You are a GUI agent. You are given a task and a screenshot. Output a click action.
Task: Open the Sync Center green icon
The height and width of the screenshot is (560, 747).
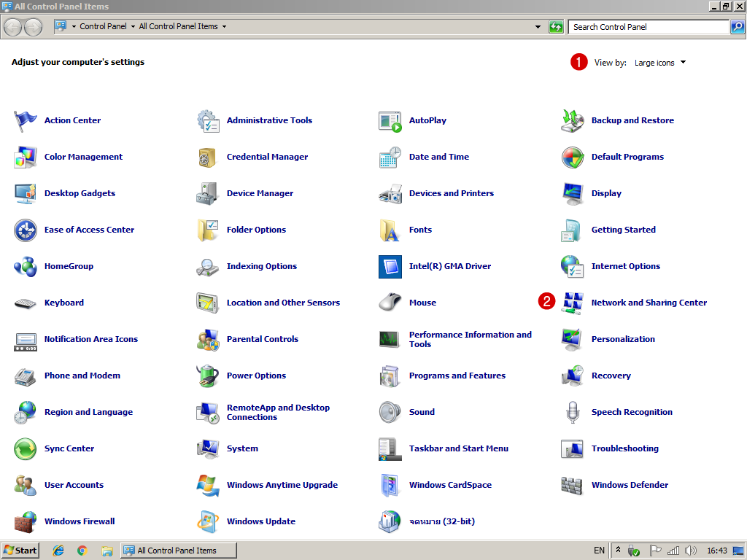pos(26,449)
